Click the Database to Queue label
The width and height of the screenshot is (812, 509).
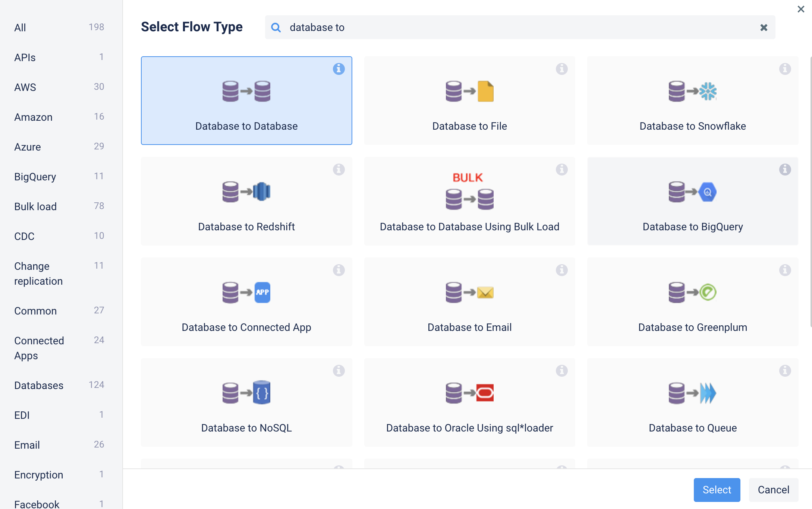pos(692,428)
